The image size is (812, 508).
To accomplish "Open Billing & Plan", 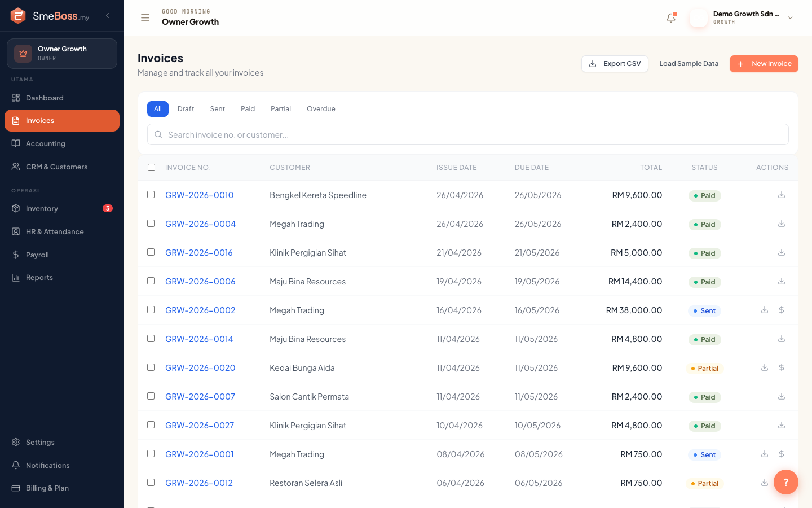I will [62, 488].
